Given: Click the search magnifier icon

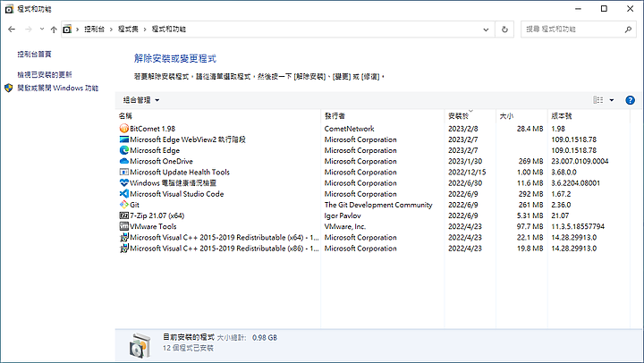Looking at the screenshot, I should coord(628,30).
